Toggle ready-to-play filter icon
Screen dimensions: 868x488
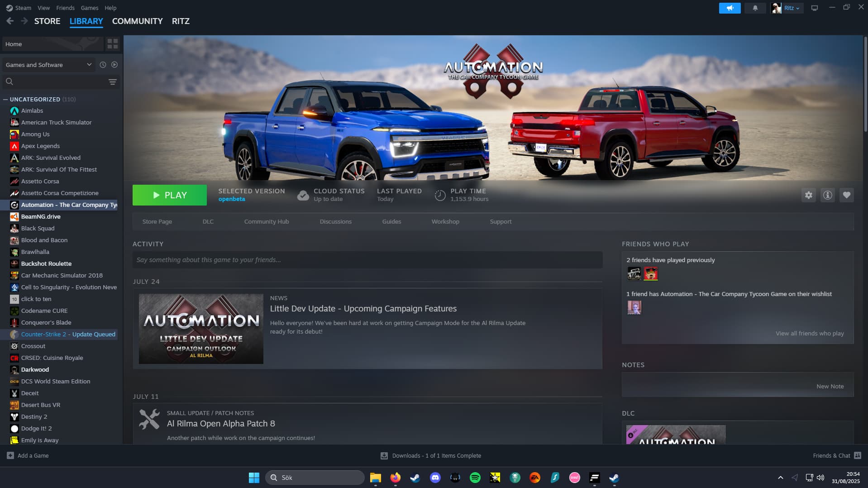[x=114, y=65]
